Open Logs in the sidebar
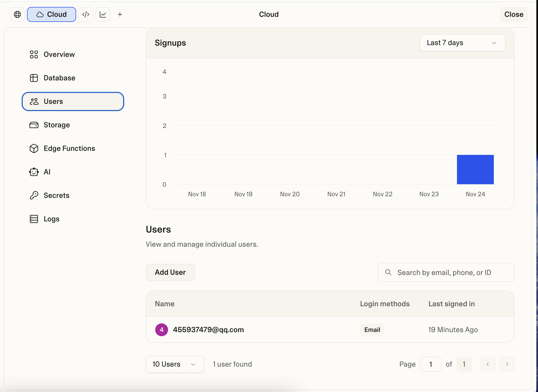The height and width of the screenshot is (392, 538). click(x=51, y=219)
